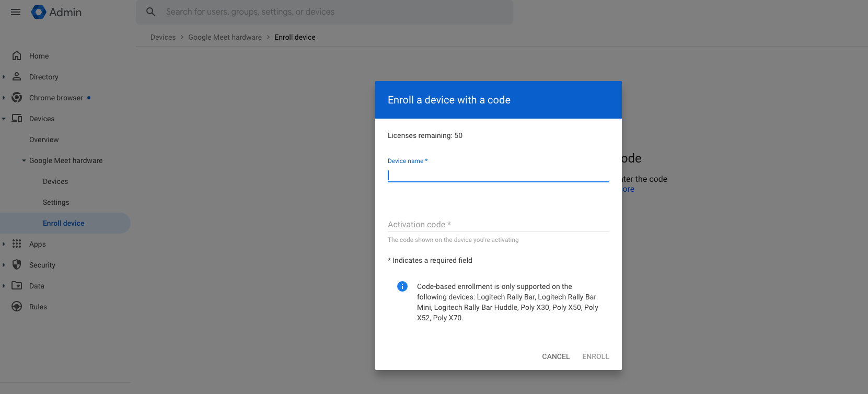868x394 pixels.
Task: Click the Activation code field
Action: click(498, 225)
